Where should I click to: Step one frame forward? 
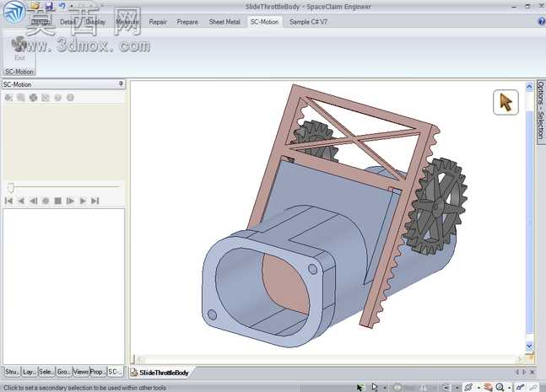tap(70, 201)
